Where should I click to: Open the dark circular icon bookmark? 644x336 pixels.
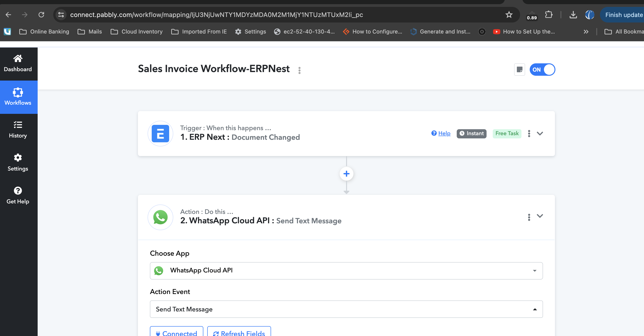(482, 31)
